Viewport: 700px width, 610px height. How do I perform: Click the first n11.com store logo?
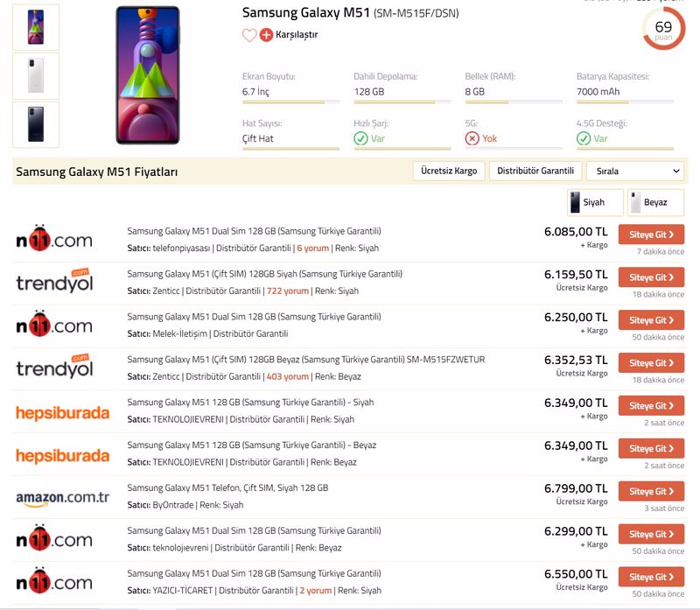(53, 240)
